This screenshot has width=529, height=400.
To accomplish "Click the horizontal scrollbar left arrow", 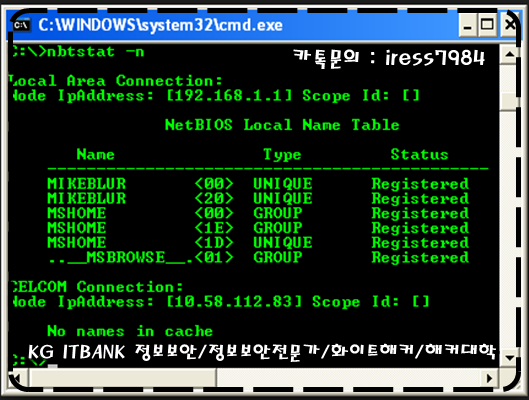I will [x=18, y=378].
